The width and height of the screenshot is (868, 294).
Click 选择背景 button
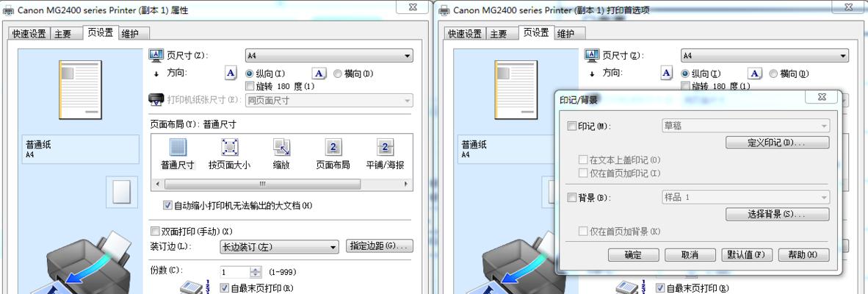point(777,215)
